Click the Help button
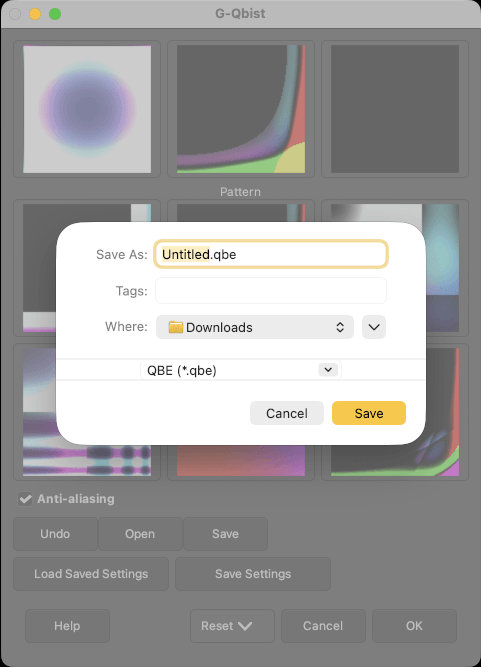The height and width of the screenshot is (667, 481). [x=67, y=626]
